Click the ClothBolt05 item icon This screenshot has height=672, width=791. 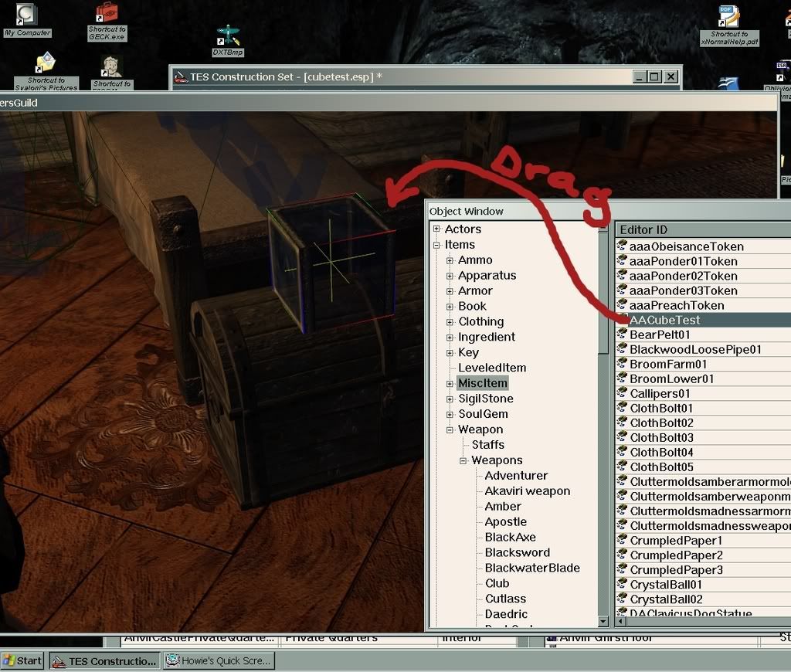click(622, 466)
